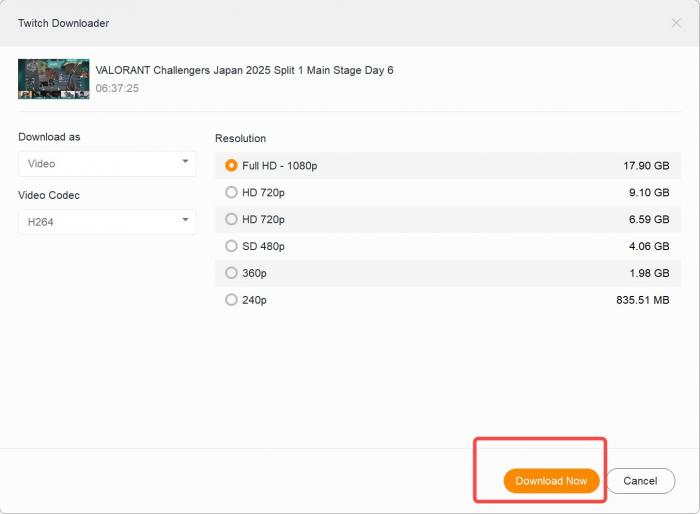Click the Download Now button
Image resolution: width=700 pixels, height=514 pixels.
(551, 481)
